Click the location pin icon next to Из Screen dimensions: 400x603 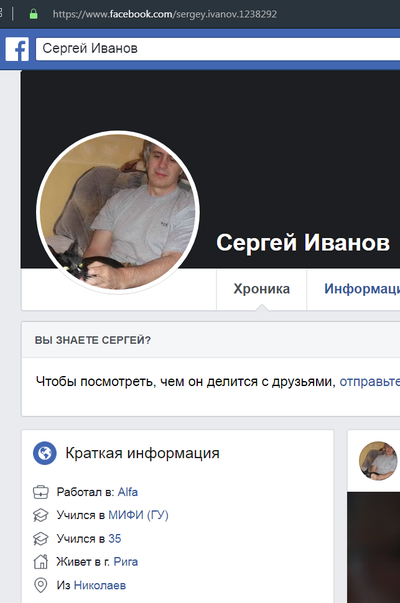coord(41,585)
